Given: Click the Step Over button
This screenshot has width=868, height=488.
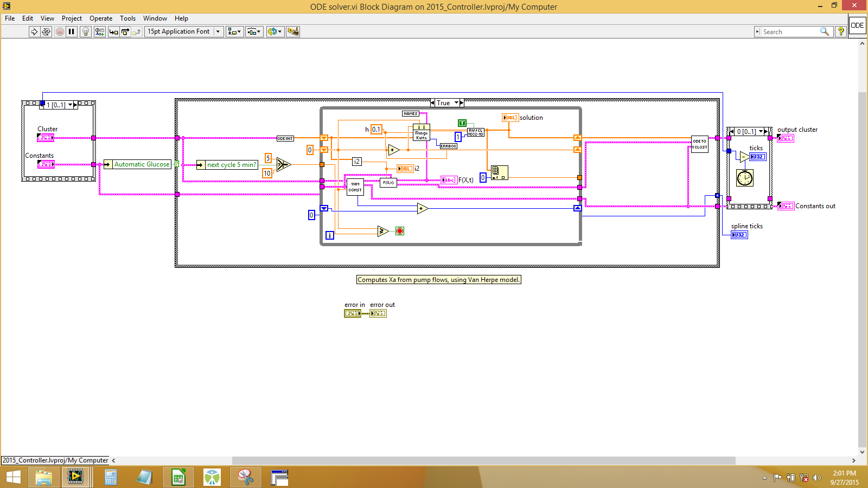Looking at the screenshot, I should [x=125, y=31].
